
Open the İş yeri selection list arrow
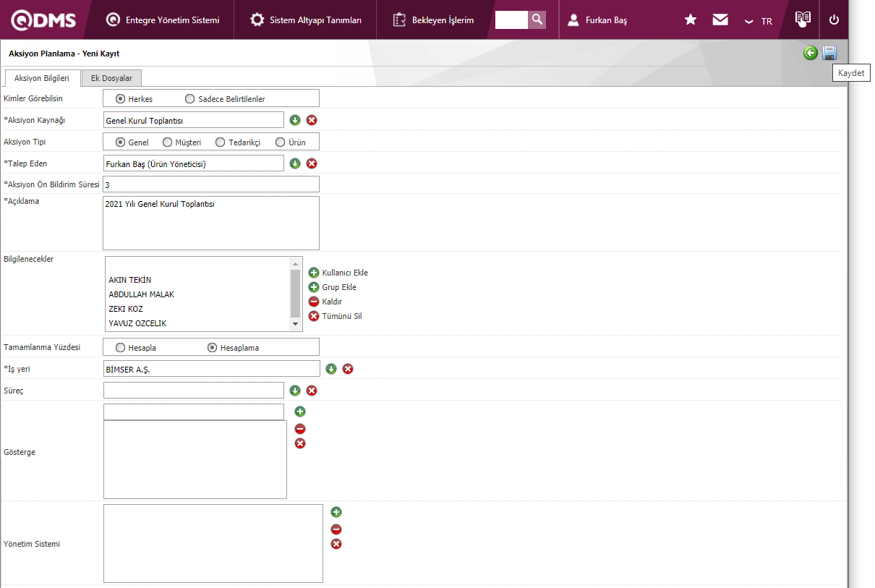[x=331, y=369]
